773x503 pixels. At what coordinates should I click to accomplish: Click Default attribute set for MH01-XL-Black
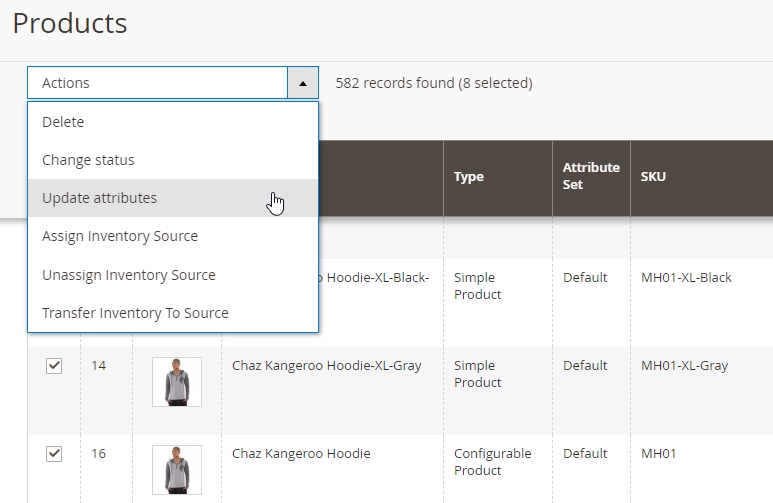coord(585,278)
